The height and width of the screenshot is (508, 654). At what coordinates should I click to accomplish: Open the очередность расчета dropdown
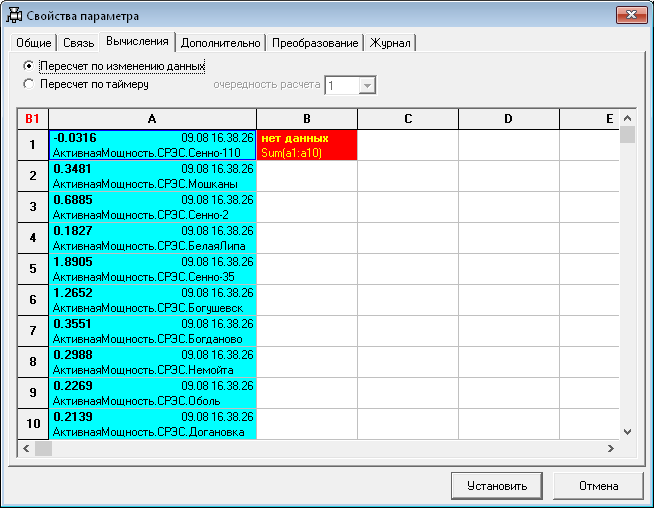[367, 86]
